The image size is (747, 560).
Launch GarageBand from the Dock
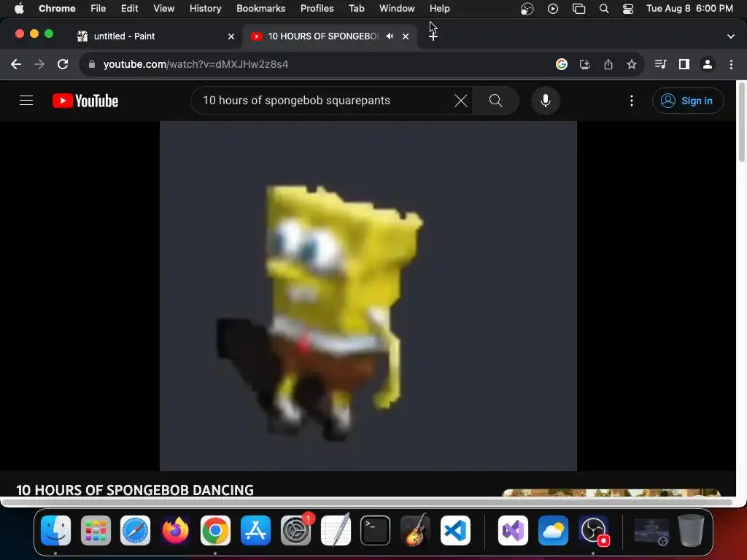415,530
